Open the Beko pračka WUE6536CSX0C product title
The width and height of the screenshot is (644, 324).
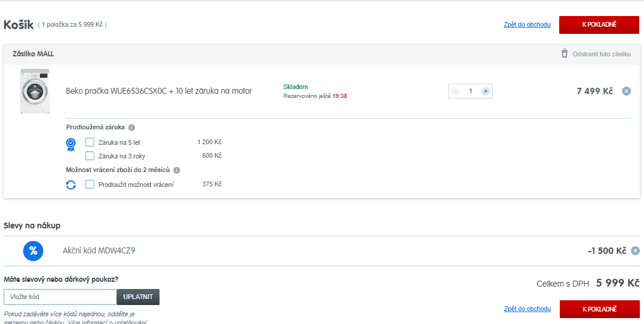pos(159,91)
